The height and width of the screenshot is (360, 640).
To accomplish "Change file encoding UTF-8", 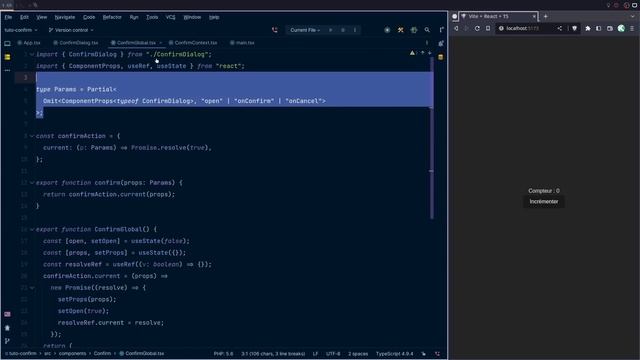I will click(333, 354).
